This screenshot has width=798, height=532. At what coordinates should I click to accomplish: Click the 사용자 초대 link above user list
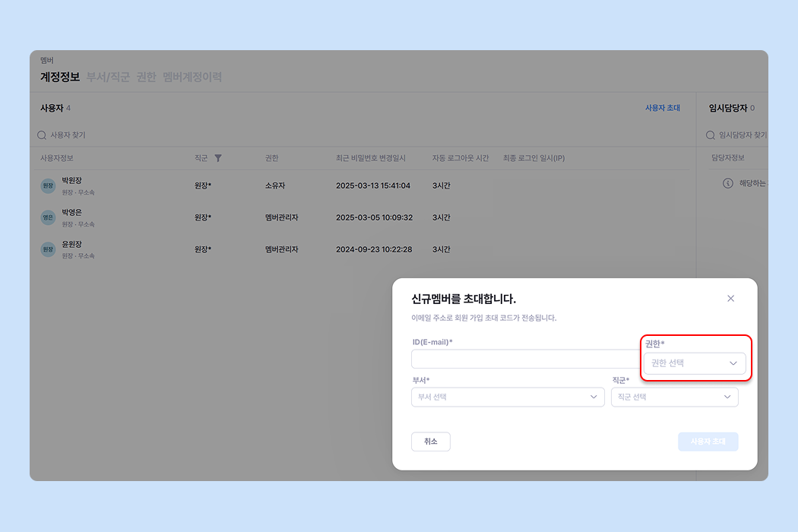pos(662,108)
